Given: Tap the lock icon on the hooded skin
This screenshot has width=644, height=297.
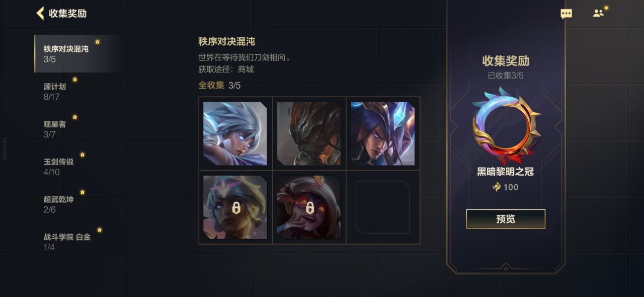Looking at the screenshot, I should coord(309,207).
